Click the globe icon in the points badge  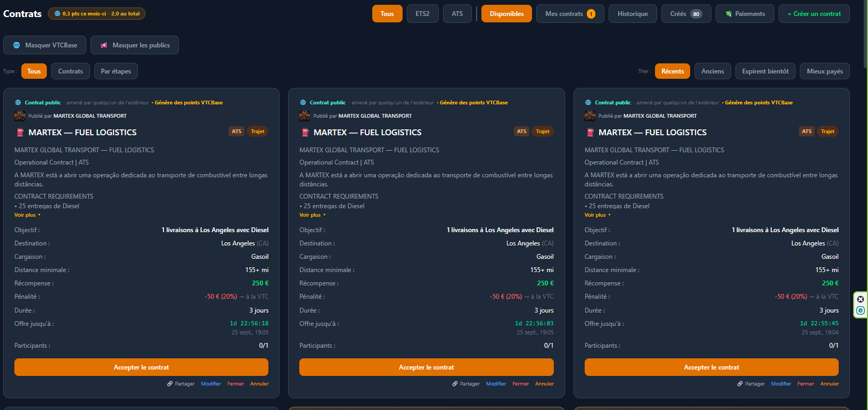click(58, 14)
